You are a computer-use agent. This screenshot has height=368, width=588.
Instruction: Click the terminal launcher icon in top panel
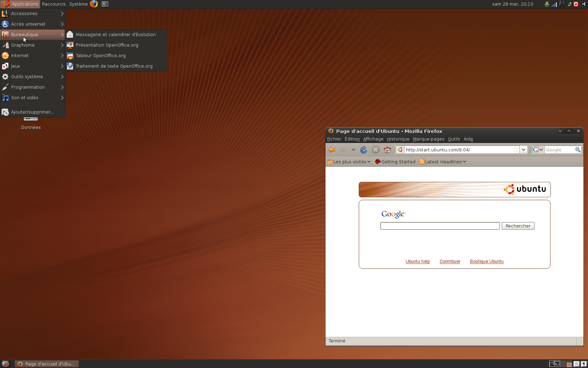click(105, 4)
